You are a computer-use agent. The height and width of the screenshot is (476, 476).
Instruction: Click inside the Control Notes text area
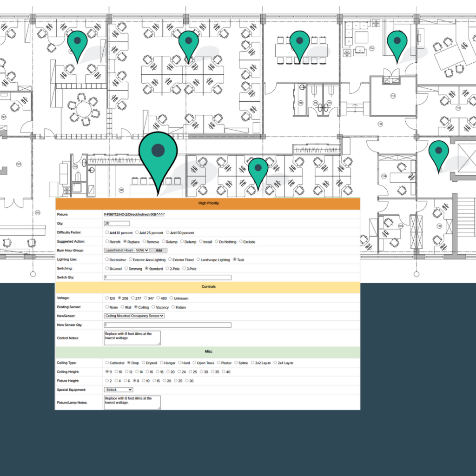pyautogui.click(x=132, y=338)
